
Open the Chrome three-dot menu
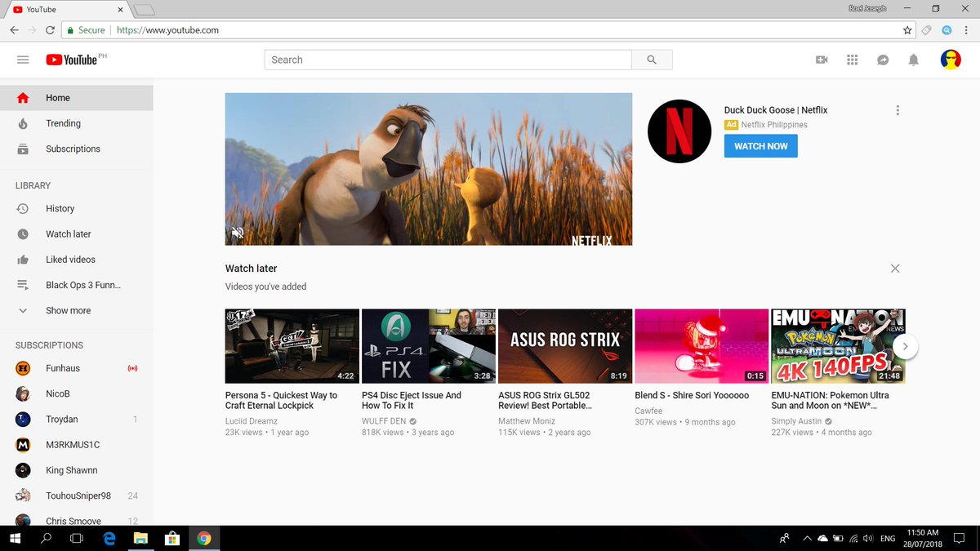coord(967,30)
